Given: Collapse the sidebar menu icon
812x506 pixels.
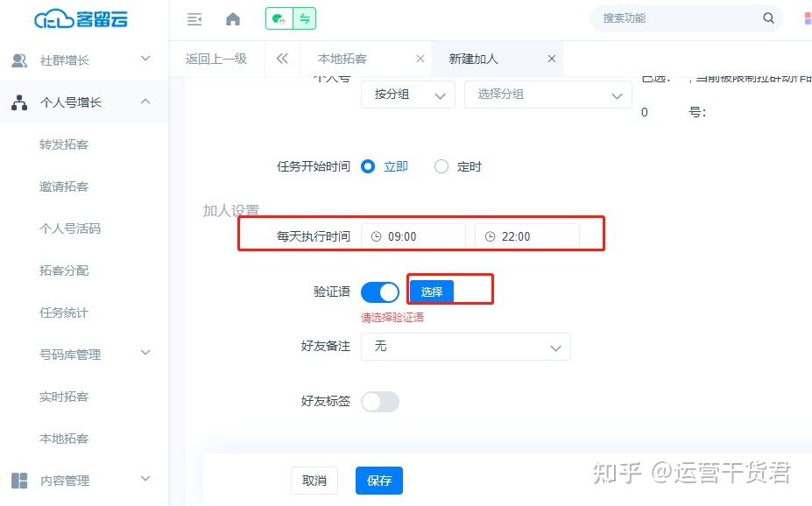Looking at the screenshot, I should click(194, 19).
